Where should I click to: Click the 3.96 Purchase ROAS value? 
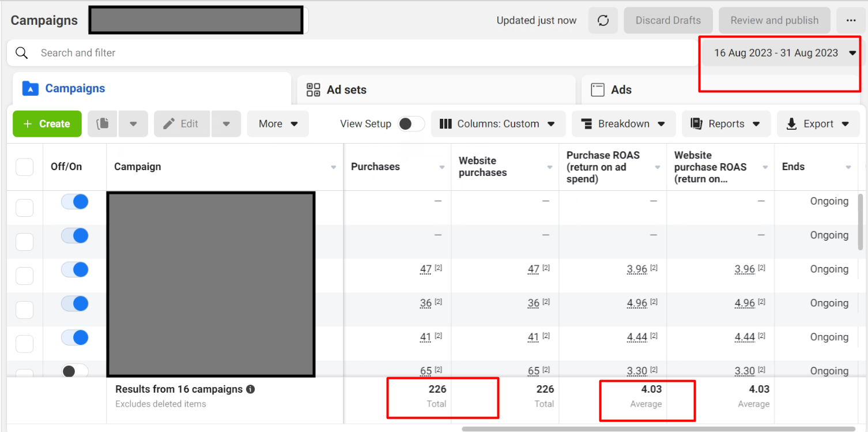click(637, 269)
